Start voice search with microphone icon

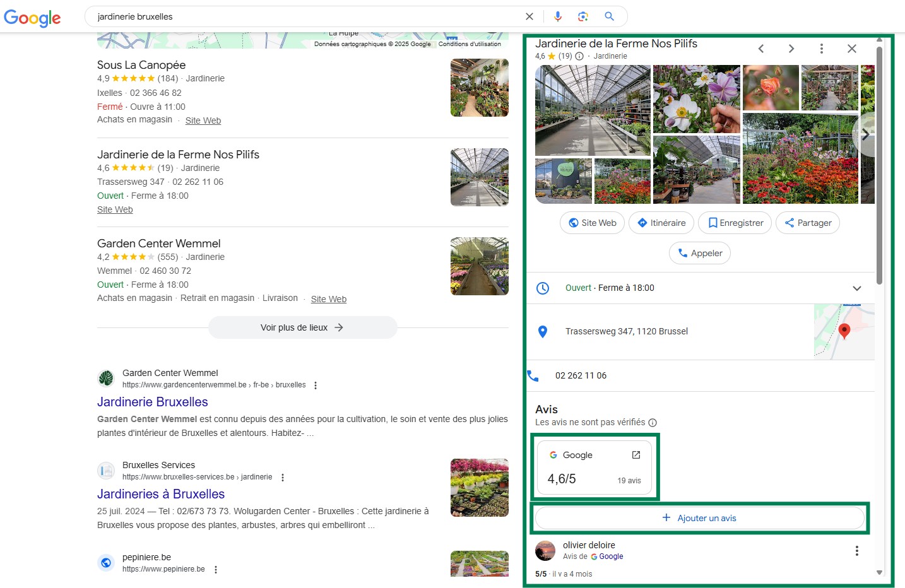click(x=558, y=16)
